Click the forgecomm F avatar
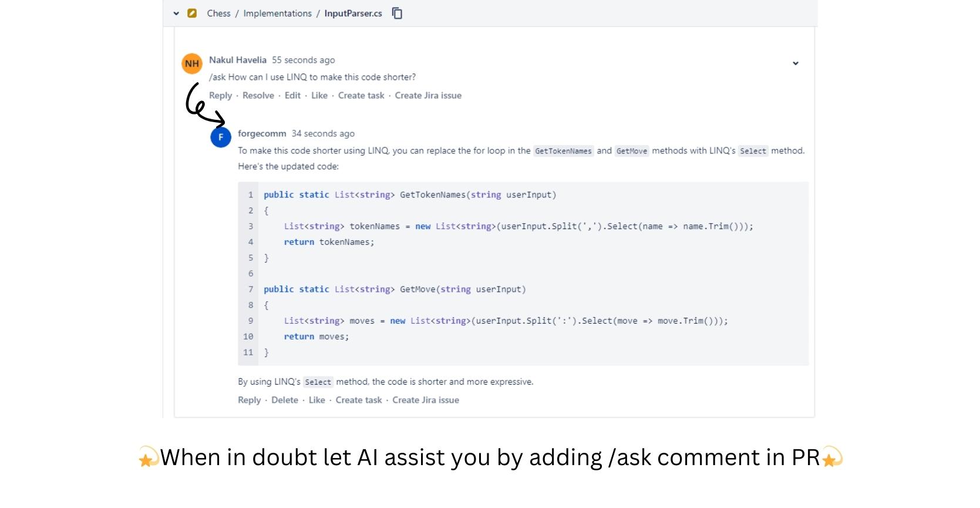 [x=221, y=137]
